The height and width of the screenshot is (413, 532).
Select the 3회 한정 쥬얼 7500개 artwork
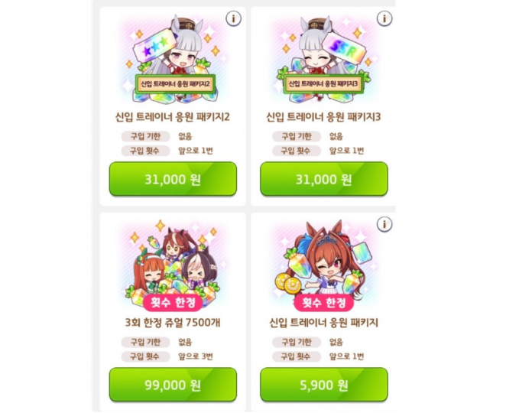[173, 263]
